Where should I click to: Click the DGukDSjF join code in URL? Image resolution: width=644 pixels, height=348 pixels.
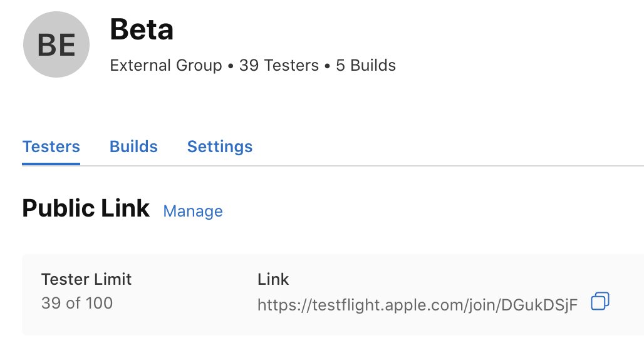pos(539,304)
